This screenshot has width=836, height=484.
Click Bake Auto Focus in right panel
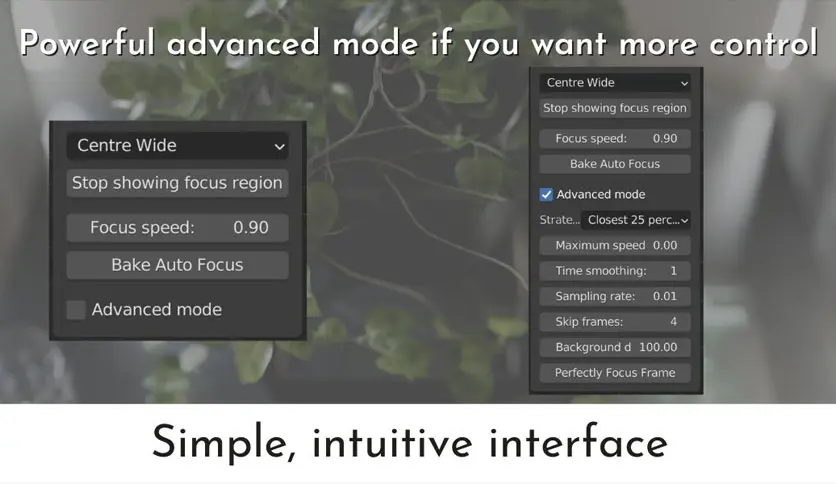pyautogui.click(x=615, y=164)
